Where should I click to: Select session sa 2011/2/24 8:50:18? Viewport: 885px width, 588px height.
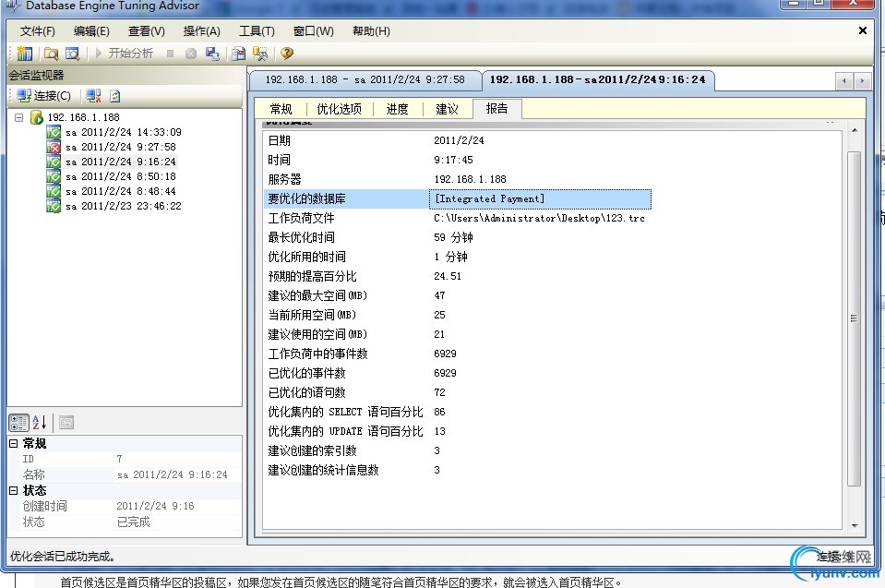pos(120,176)
